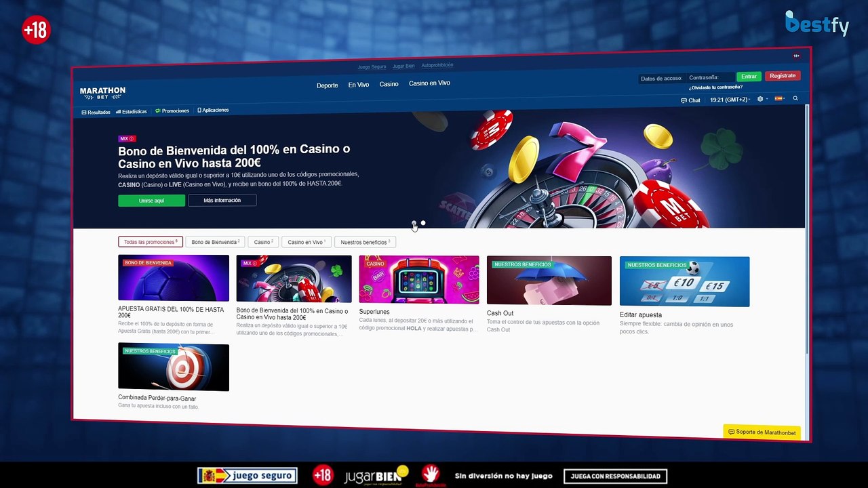Click the card title "Combinada Perder-para-Ganar"
Image resolution: width=868 pixels, height=488 pixels.
click(157, 398)
